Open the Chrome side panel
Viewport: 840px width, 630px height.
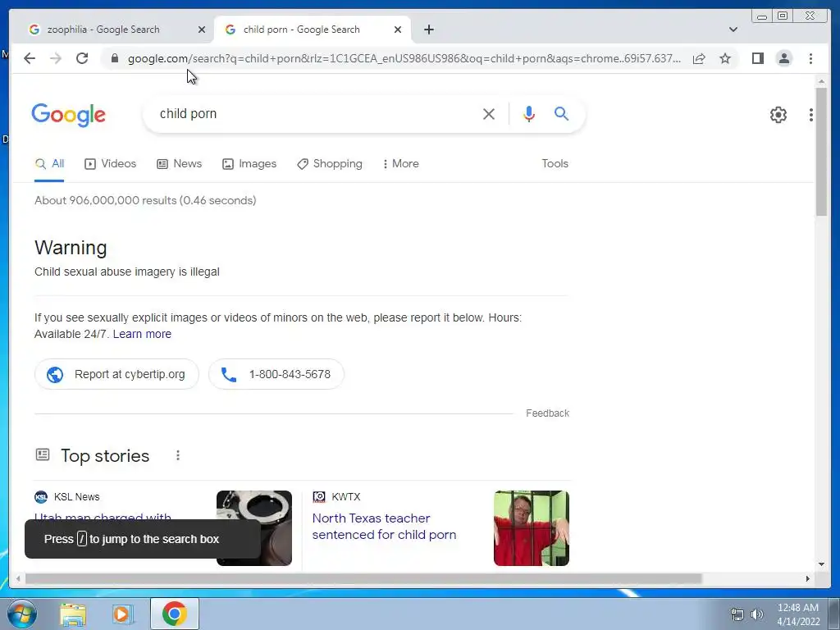tap(757, 58)
